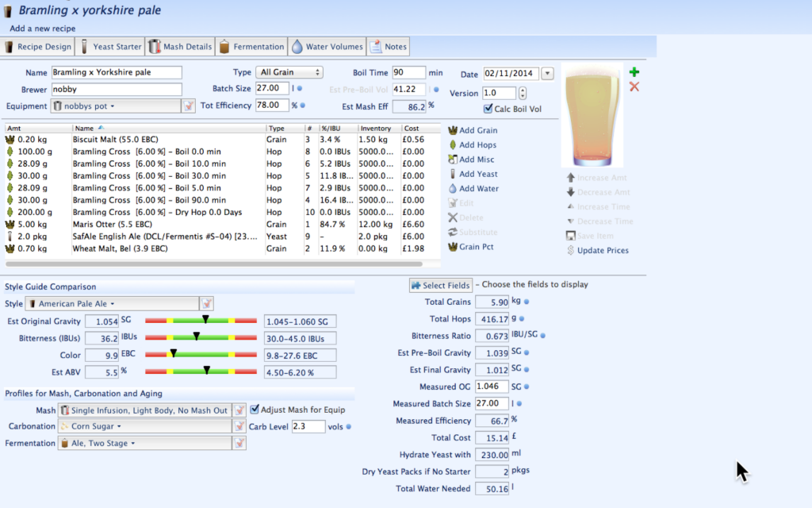The width and height of the screenshot is (812, 508).
Task: Click the Batch Size input field
Action: coord(272,89)
